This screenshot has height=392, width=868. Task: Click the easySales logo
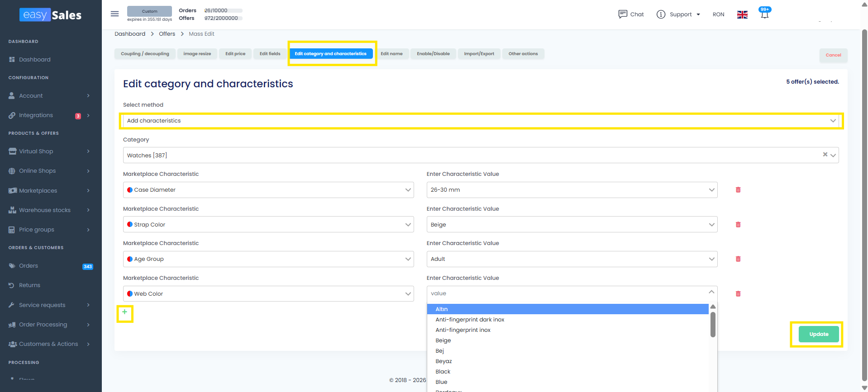tap(51, 15)
